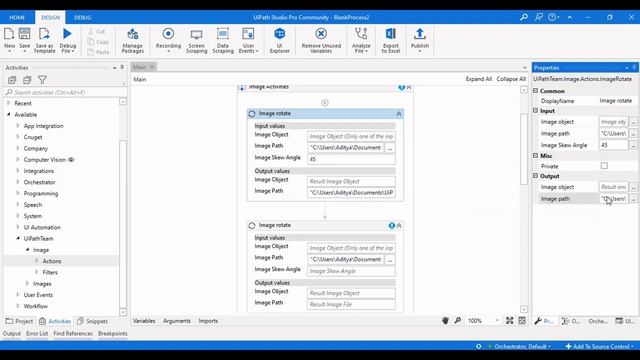Start Debug File run
This screenshot has width=640, height=360.
(x=68, y=40)
